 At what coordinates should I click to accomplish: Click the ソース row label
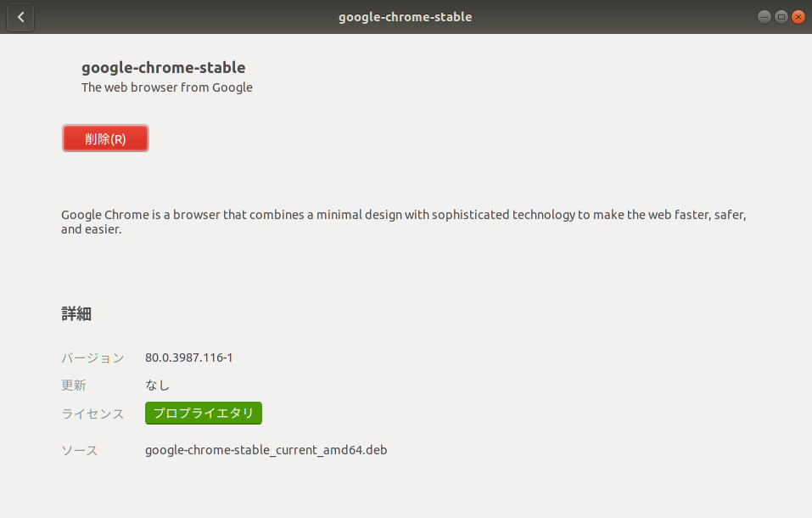pyautogui.click(x=79, y=450)
